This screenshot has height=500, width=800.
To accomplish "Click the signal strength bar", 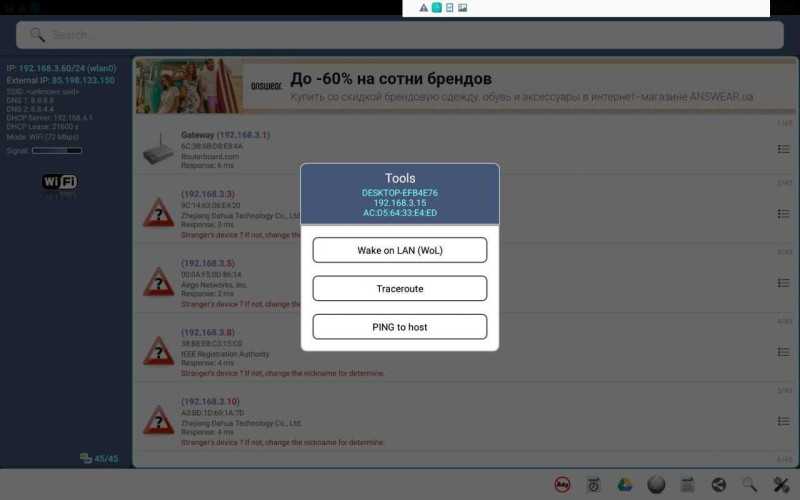I will point(57,151).
